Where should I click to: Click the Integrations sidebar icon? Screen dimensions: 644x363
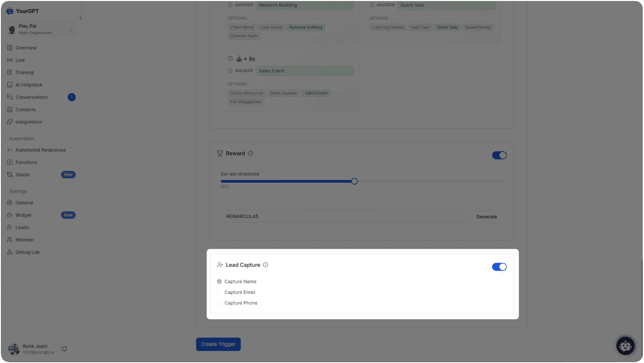[10, 122]
